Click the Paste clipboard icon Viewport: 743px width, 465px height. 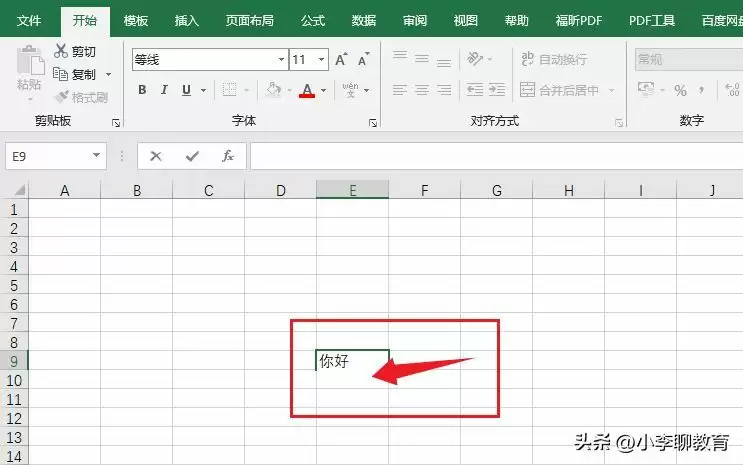coord(29,60)
